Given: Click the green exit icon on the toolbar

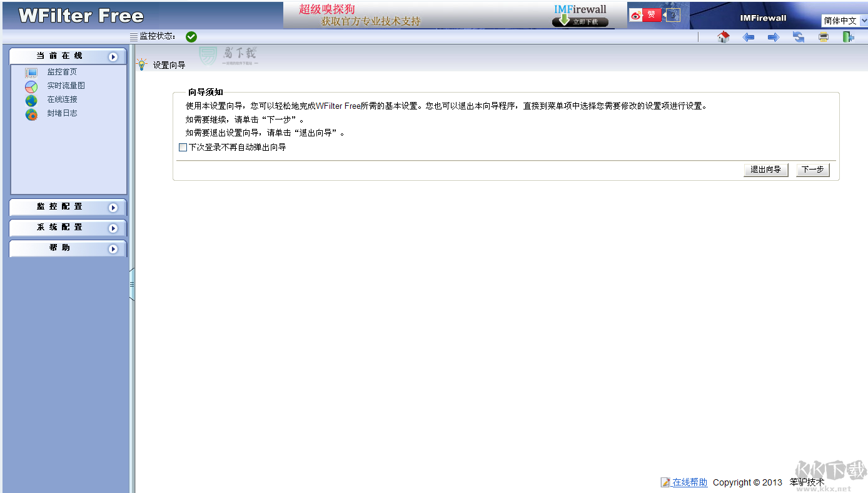Looking at the screenshot, I should 848,37.
